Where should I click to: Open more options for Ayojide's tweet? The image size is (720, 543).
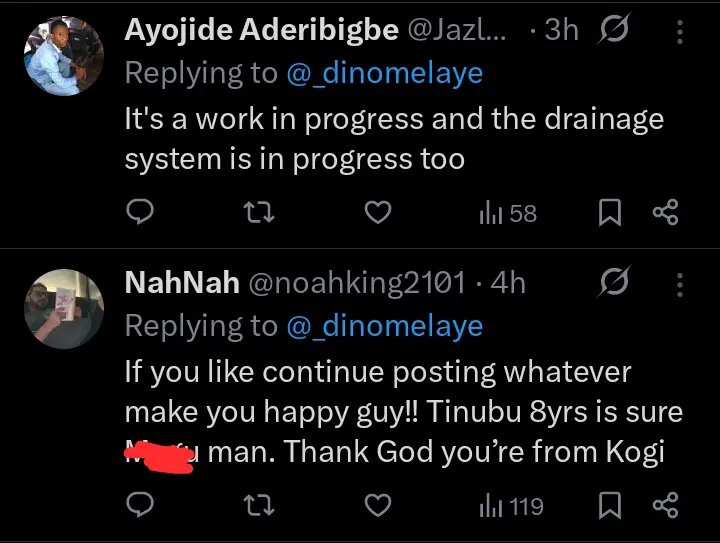pyautogui.click(x=681, y=31)
